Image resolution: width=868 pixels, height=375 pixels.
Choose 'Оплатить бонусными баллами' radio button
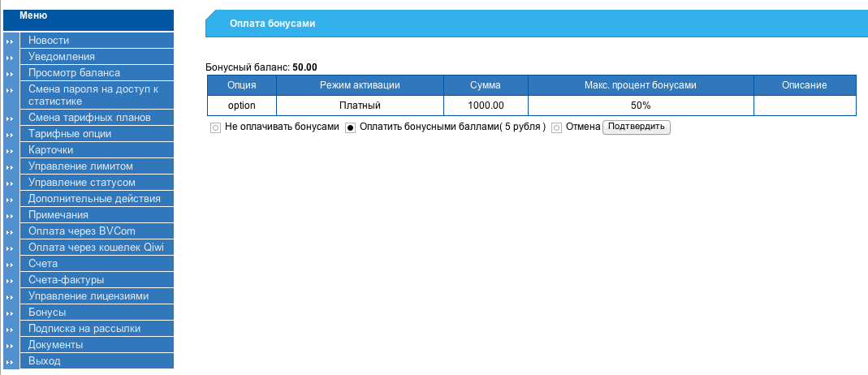(x=350, y=127)
